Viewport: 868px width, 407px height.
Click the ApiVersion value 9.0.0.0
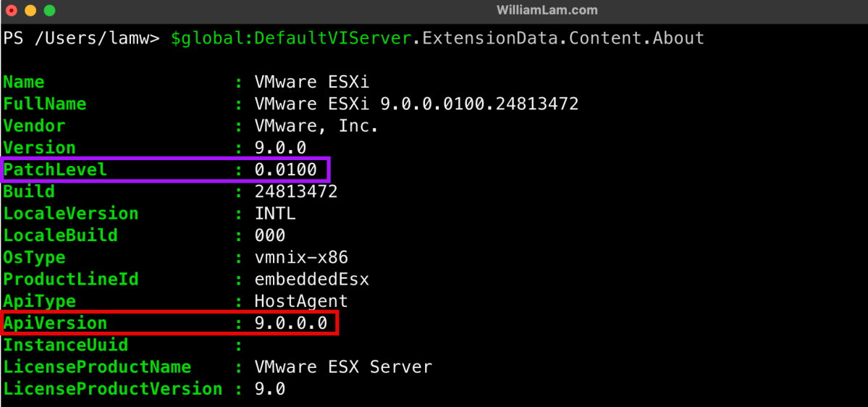[291, 323]
